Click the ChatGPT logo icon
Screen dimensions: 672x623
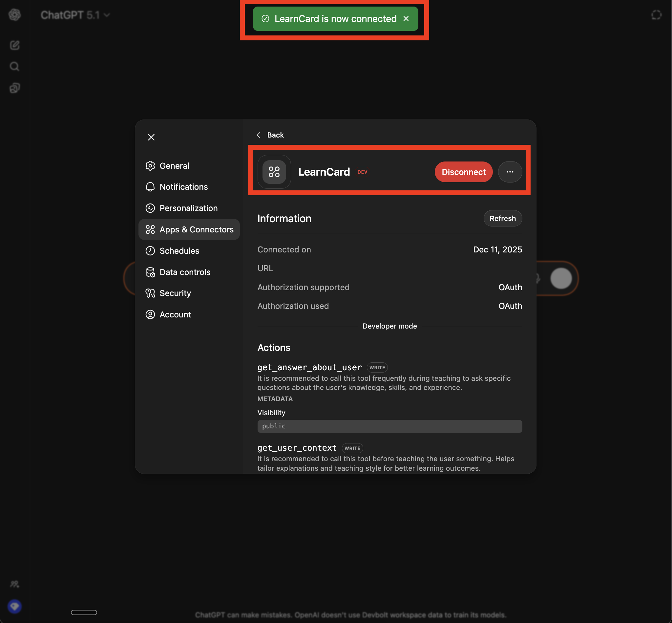tap(14, 15)
